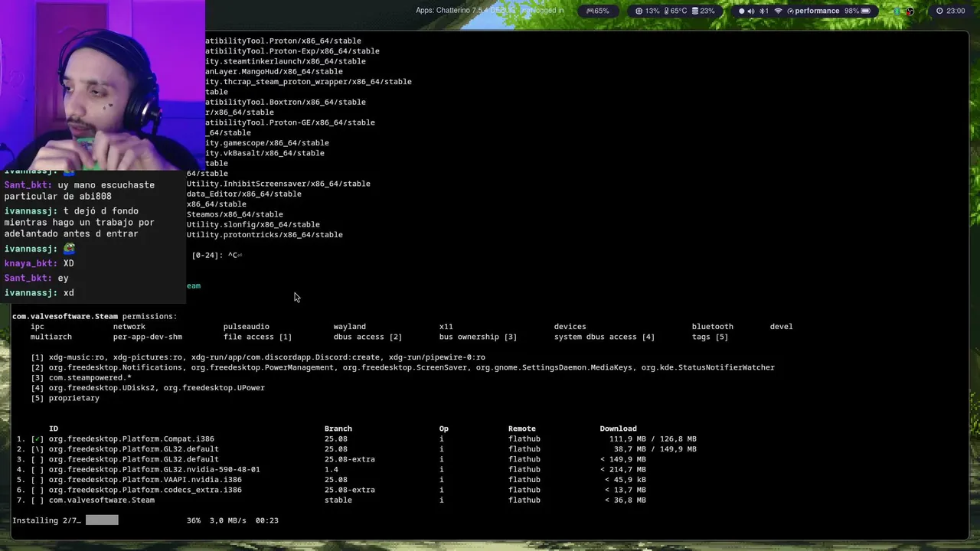Viewport: 980px width, 551px height.
Task: Click the gamepad battery 65% indicator
Action: tap(597, 11)
